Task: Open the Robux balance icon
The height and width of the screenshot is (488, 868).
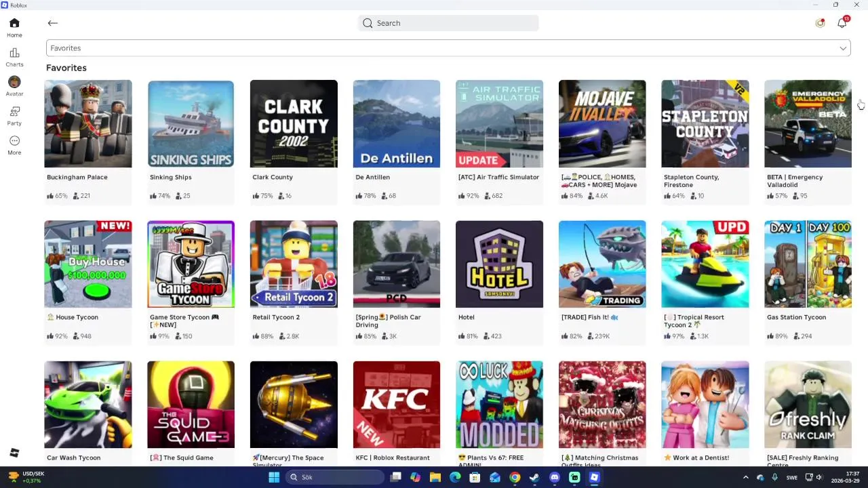Action: (x=820, y=23)
